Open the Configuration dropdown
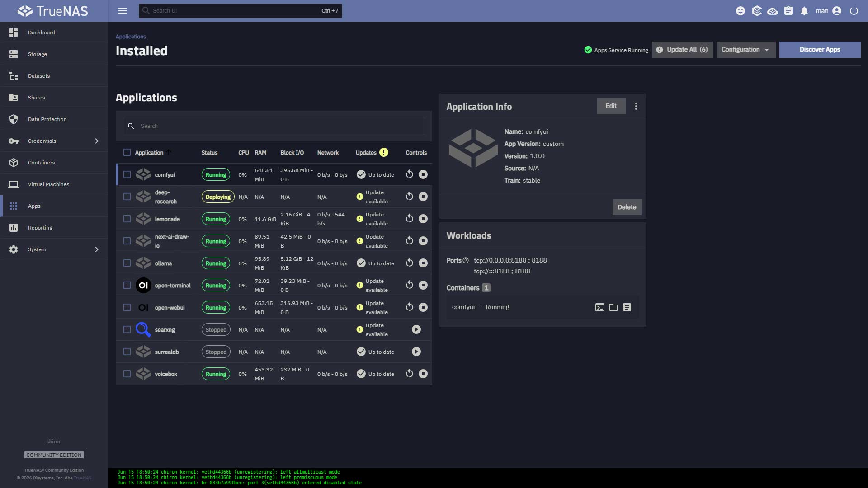This screenshot has width=868, height=488. coord(746,50)
